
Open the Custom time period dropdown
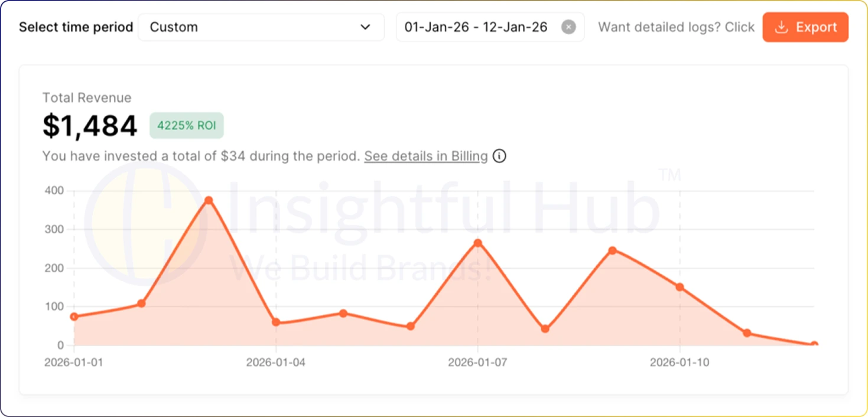pos(260,27)
